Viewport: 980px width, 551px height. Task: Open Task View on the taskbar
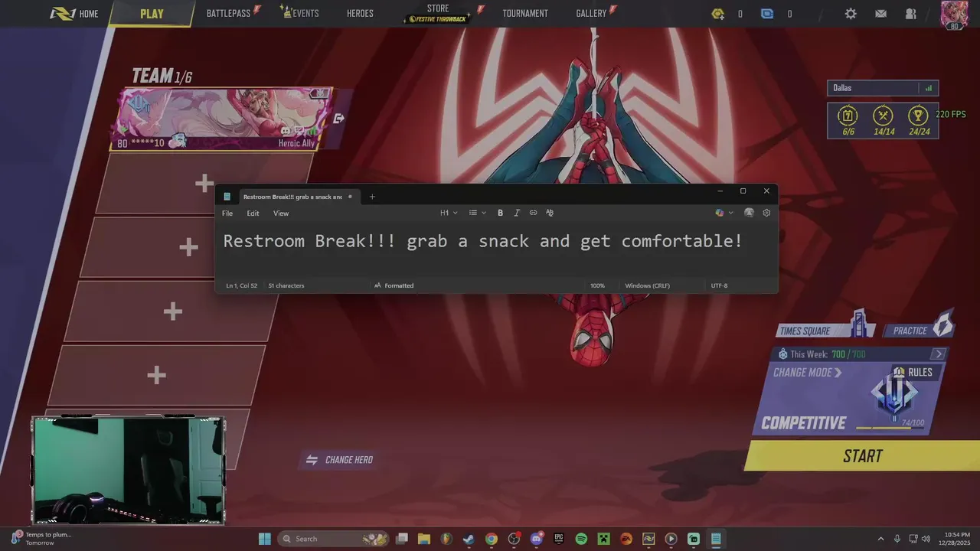(x=402, y=539)
